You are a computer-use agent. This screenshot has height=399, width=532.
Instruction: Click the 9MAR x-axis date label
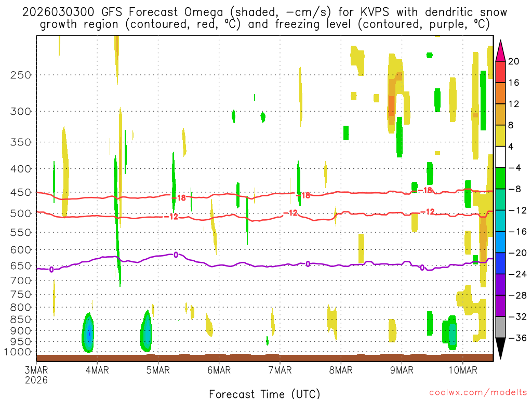click(x=402, y=369)
